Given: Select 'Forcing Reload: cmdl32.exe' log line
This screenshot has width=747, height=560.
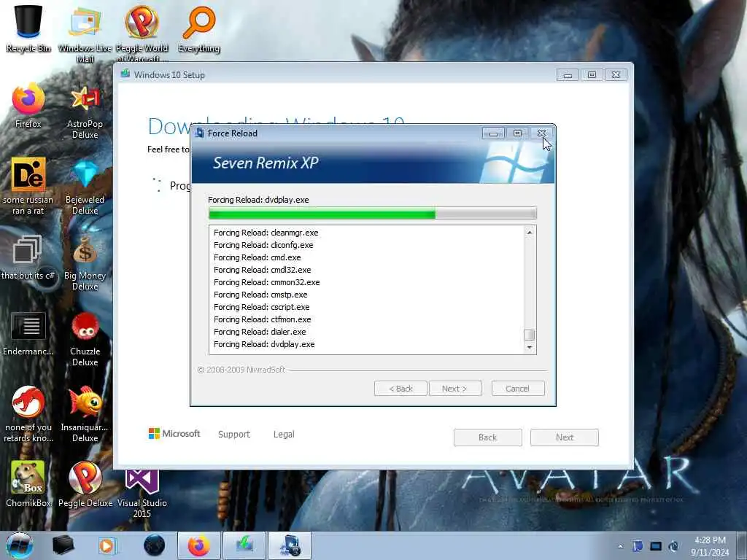Looking at the screenshot, I should (x=262, y=270).
